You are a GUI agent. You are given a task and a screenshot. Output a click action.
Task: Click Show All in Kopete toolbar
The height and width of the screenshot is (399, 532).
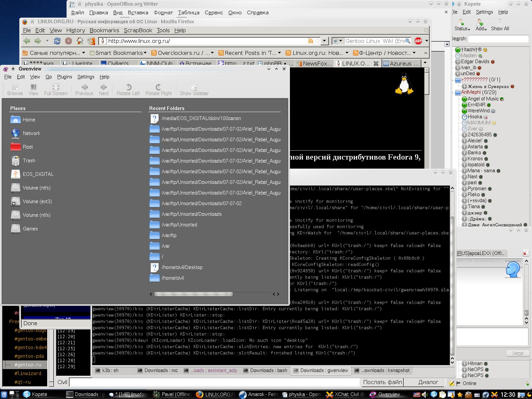(500, 25)
